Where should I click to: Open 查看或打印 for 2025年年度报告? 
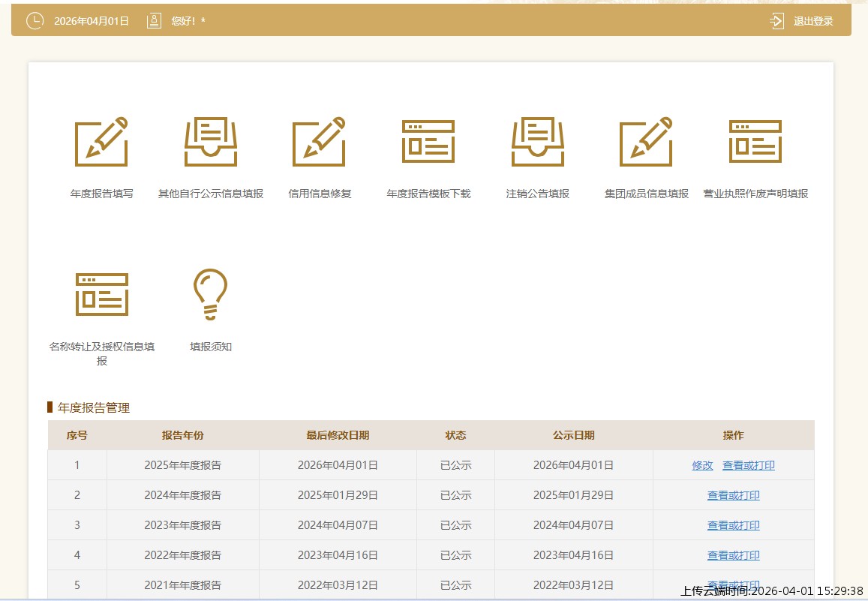coord(748,465)
